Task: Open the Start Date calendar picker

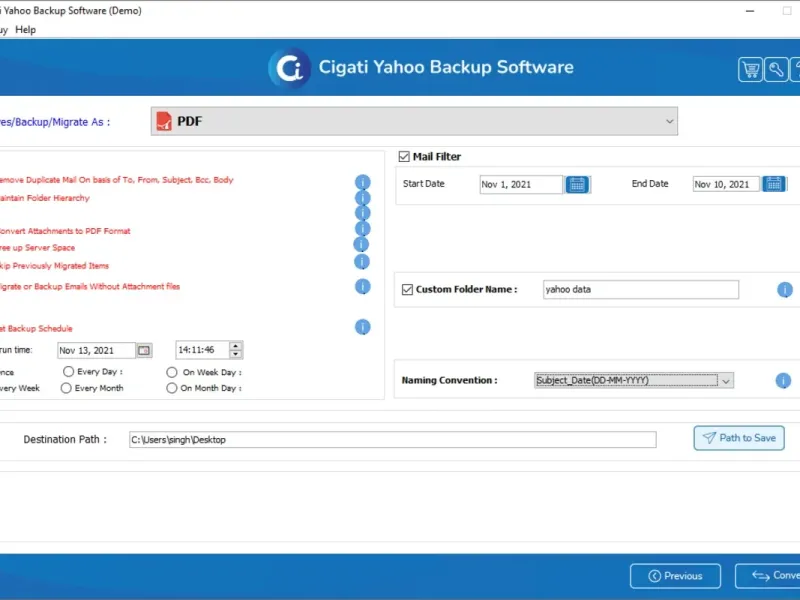Action: click(x=577, y=184)
